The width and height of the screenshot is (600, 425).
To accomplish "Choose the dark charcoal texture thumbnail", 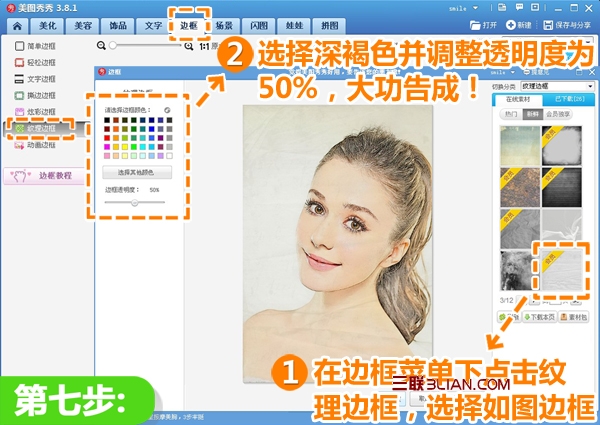I will pyautogui.click(x=562, y=187).
